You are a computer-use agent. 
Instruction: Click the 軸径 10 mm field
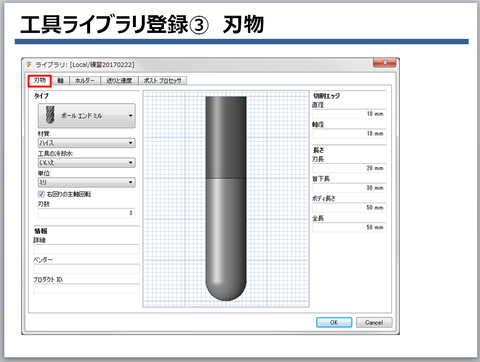349,134
